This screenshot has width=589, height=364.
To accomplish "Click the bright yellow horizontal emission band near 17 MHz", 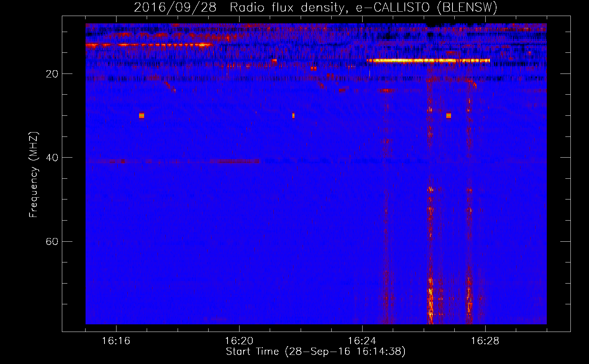I will click(428, 61).
